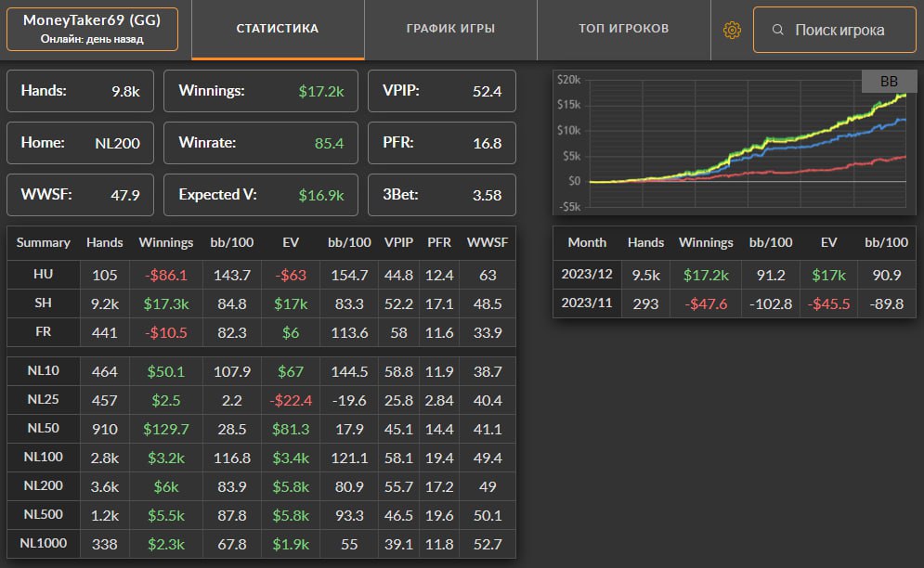Image resolution: width=924 pixels, height=568 pixels.
Task: Sort summary table by Winnings header
Action: [166, 243]
